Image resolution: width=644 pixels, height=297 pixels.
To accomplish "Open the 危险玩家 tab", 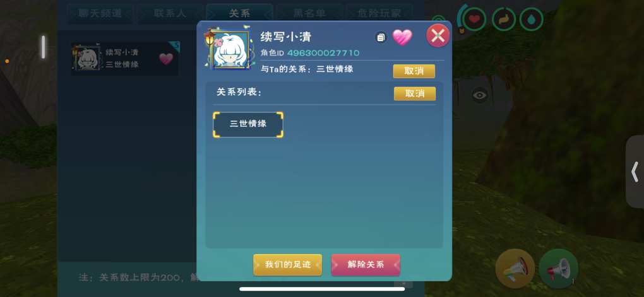I will point(379,13).
